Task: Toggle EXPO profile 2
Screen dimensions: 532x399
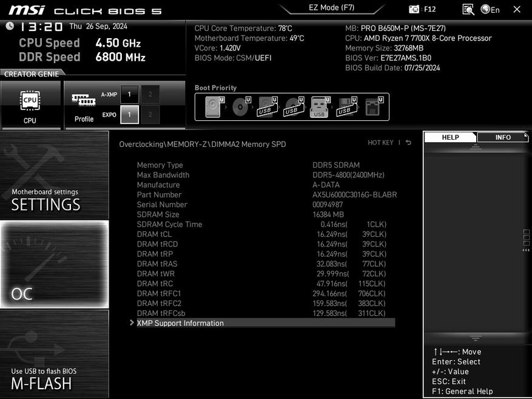Action: pos(150,114)
